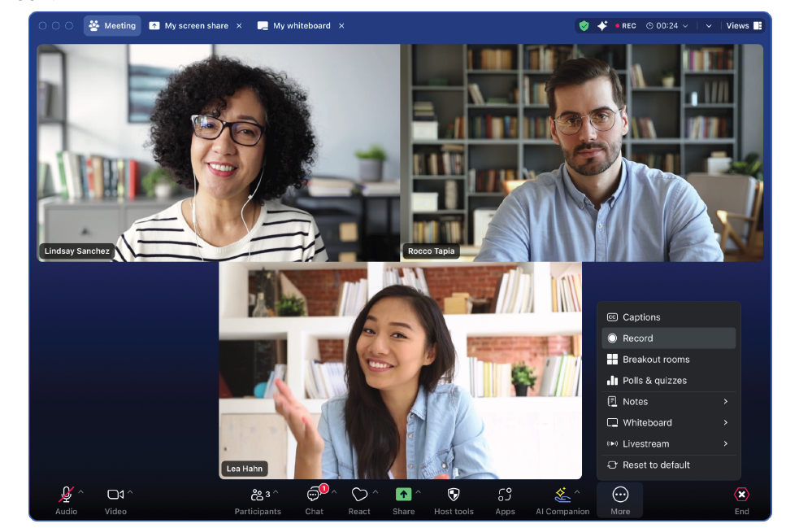Open the Apps icon in toolbar
The width and height of the screenshot is (812, 528).
(505, 495)
